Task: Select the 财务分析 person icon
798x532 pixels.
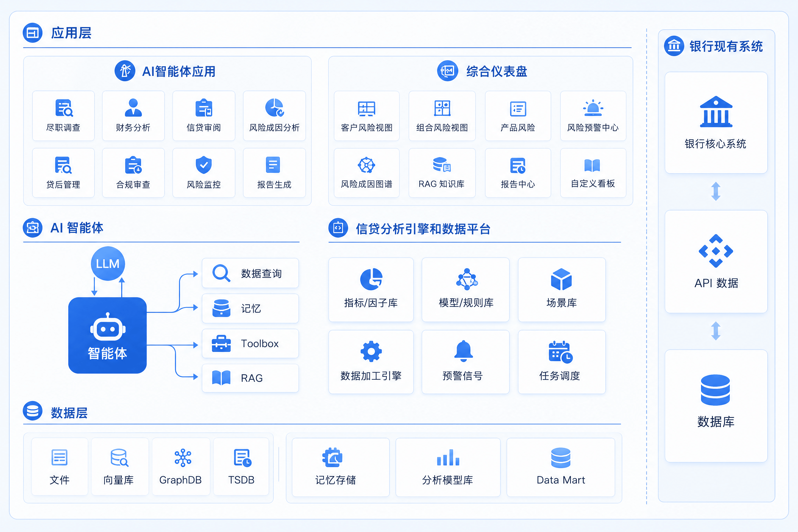Action: 133,108
